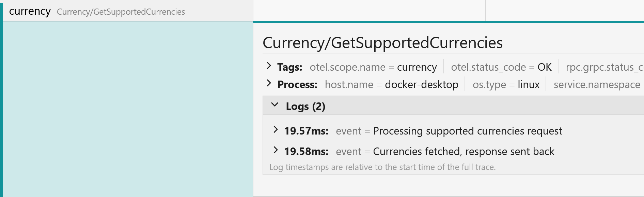This screenshot has width=644, height=197.
Task: Expand the Process label in span details
Action: pyautogui.click(x=297, y=85)
